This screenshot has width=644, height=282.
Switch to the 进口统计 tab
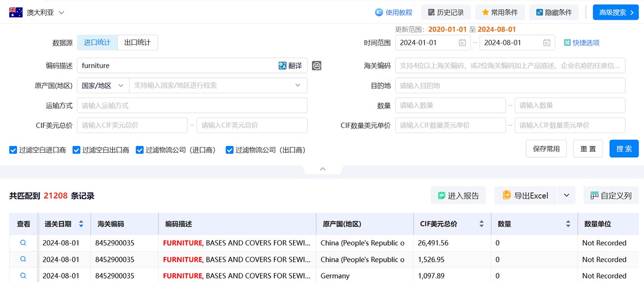[97, 42]
